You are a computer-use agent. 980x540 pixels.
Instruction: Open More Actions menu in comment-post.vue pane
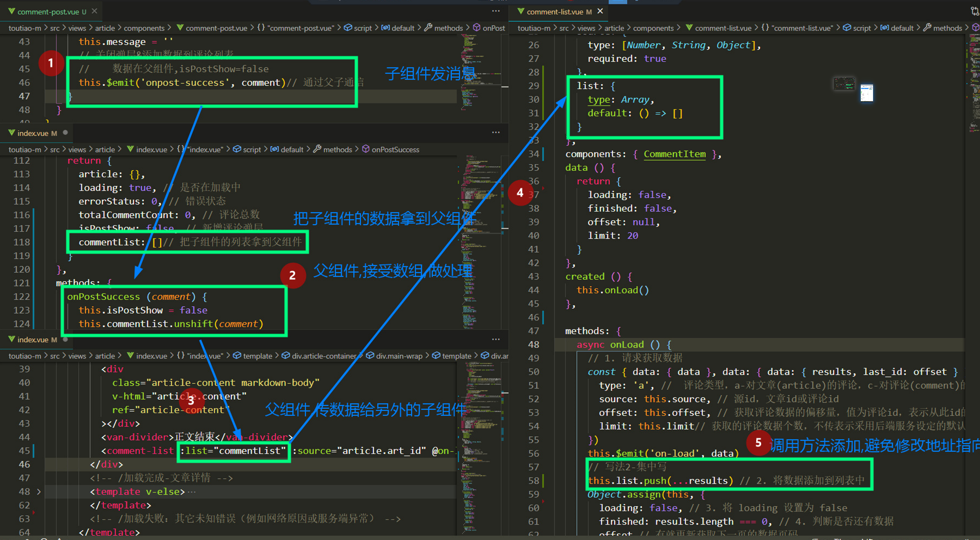pos(496,11)
